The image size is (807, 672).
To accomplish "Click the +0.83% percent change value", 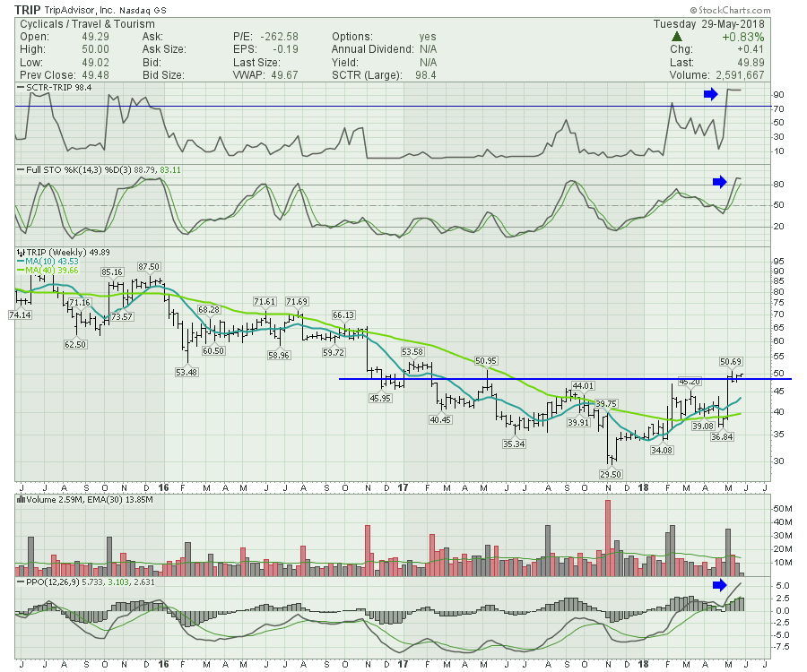I will tap(742, 37).
